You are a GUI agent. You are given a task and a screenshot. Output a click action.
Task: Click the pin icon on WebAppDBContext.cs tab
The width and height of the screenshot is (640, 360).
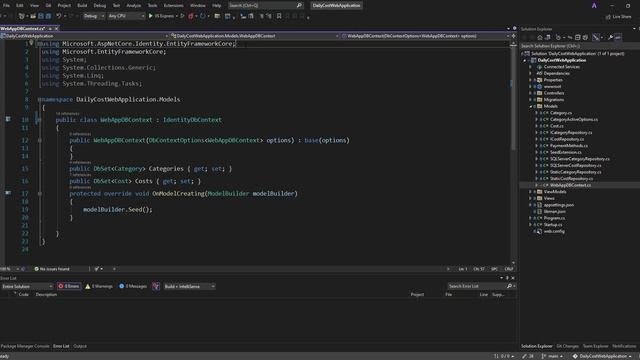pyautogui.click(x=50, y=29)
